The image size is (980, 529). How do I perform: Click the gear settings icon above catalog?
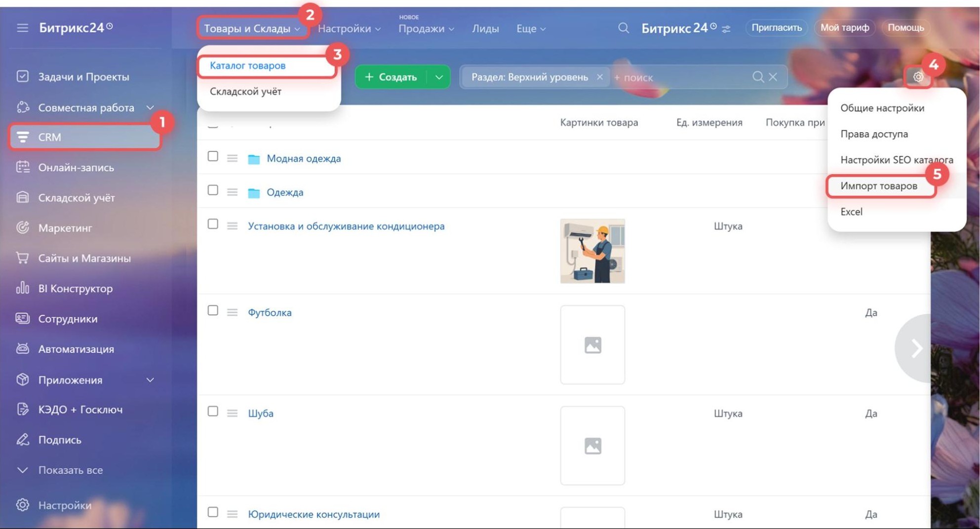[918, 77]
